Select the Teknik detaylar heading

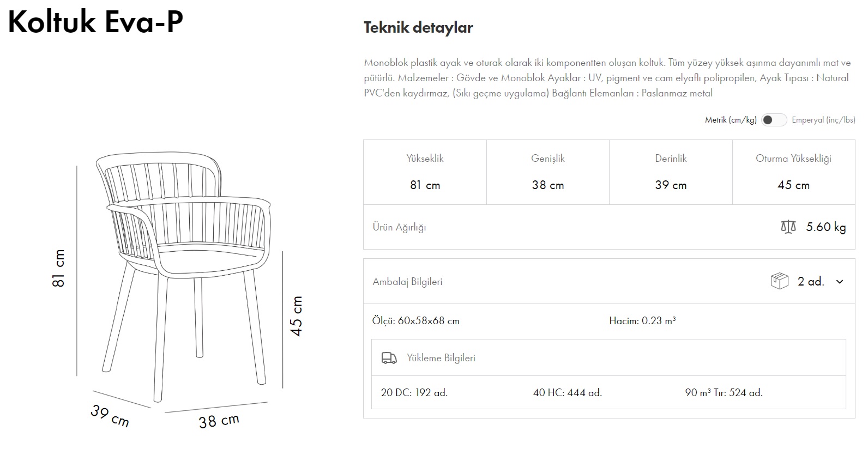(418, 28)
